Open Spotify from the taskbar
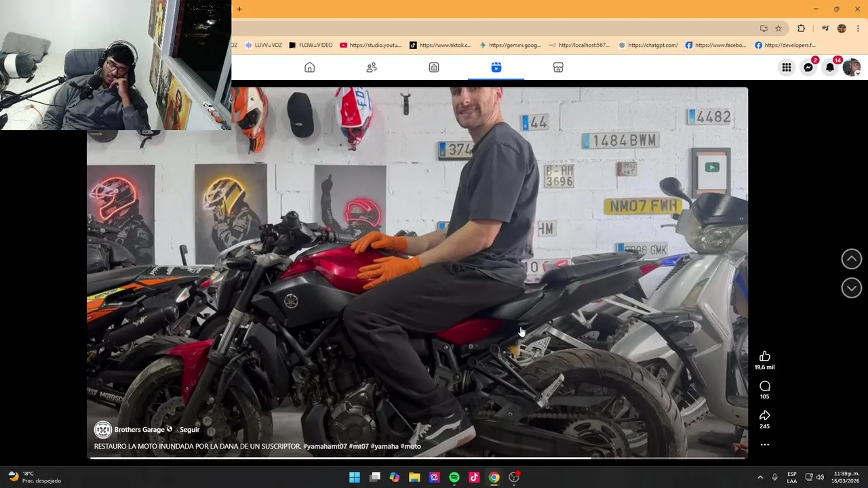868x488 pixels. pos(454,477)
